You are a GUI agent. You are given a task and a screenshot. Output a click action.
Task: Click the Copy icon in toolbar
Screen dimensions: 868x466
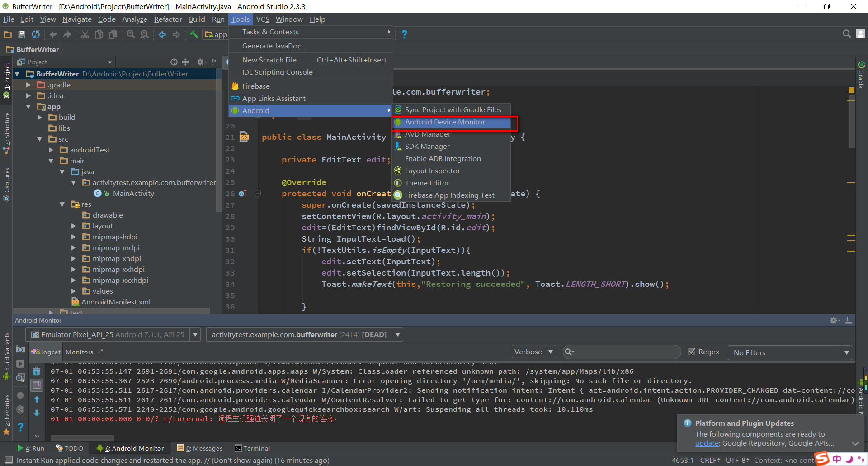[99, 34]
